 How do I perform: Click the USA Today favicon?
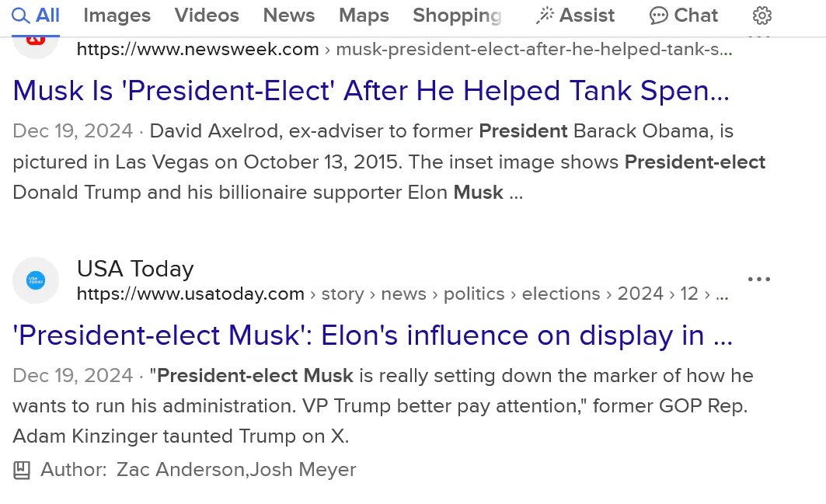(36, 280)
